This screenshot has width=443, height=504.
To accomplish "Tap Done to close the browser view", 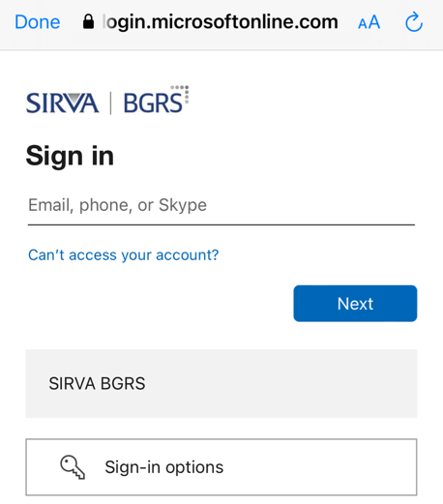I will [38, 22].
